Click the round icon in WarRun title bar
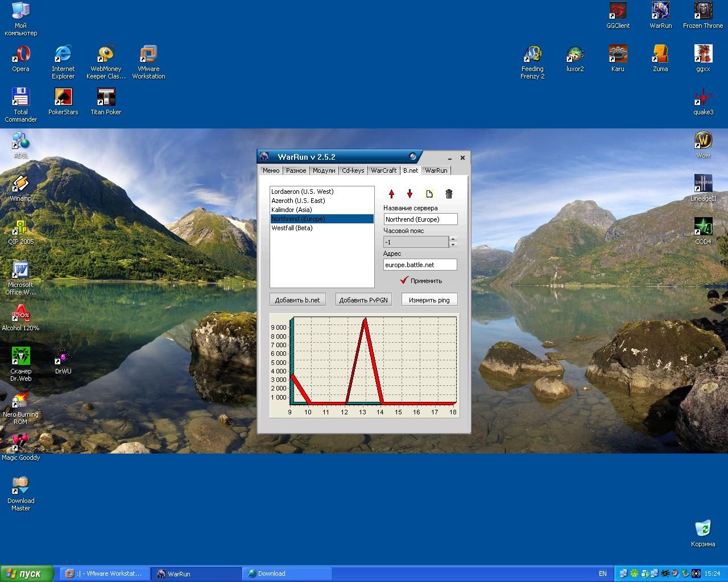This screenshot has height=582, width=728. click(413, 157)
